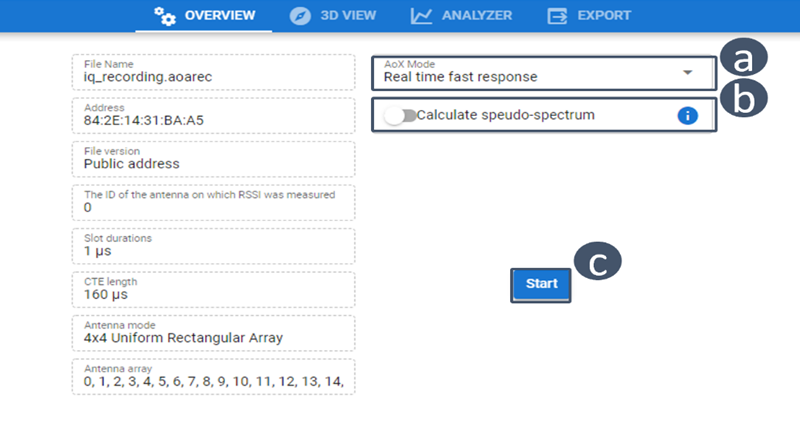Click the circled letter a marker
The width and height of the screenshot is (800, 430).
[742, 60]
